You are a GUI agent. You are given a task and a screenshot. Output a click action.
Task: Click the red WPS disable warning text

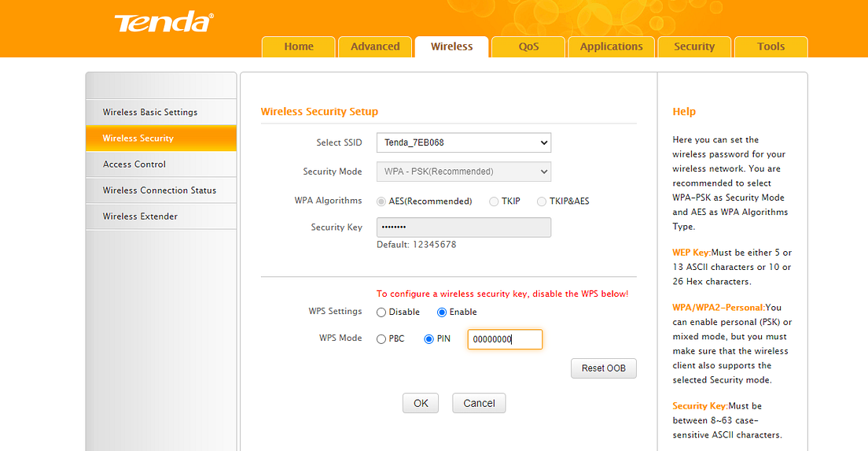pyautogui.click(x=502, y=294)
